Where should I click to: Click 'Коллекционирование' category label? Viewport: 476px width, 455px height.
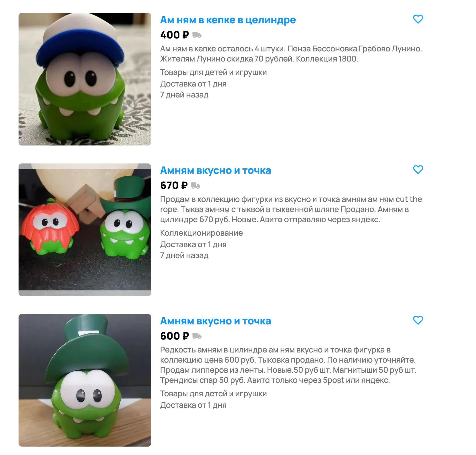201,233
